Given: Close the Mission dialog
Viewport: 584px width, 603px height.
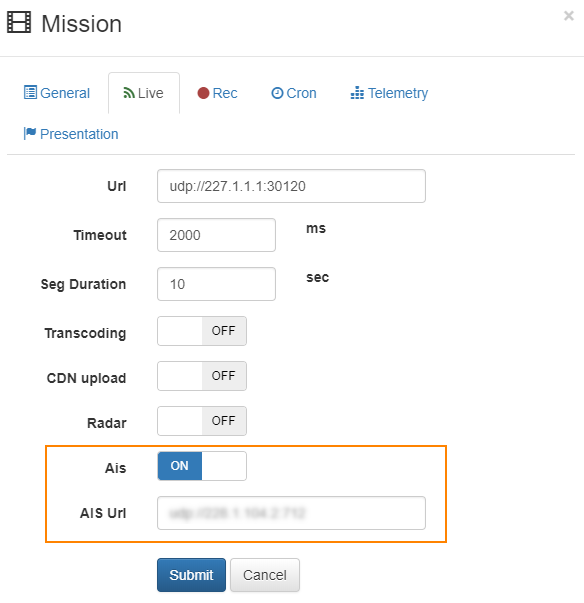Looking at the screenshot, I should pyautogui.click(x=569, y=16).
